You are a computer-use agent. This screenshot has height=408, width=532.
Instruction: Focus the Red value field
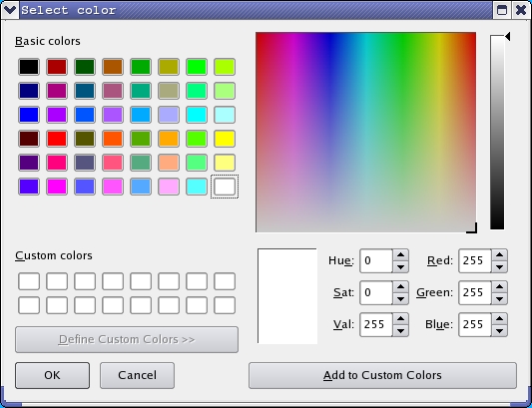(x=475, y=260)
